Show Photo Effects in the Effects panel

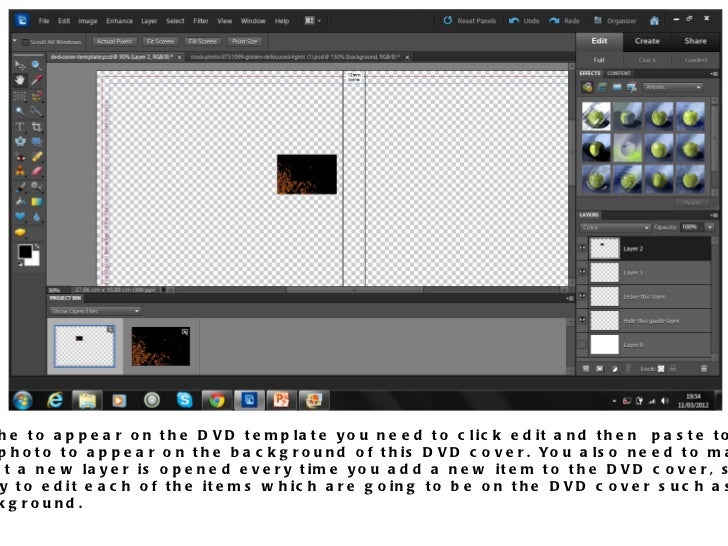[x=617, y=87]
